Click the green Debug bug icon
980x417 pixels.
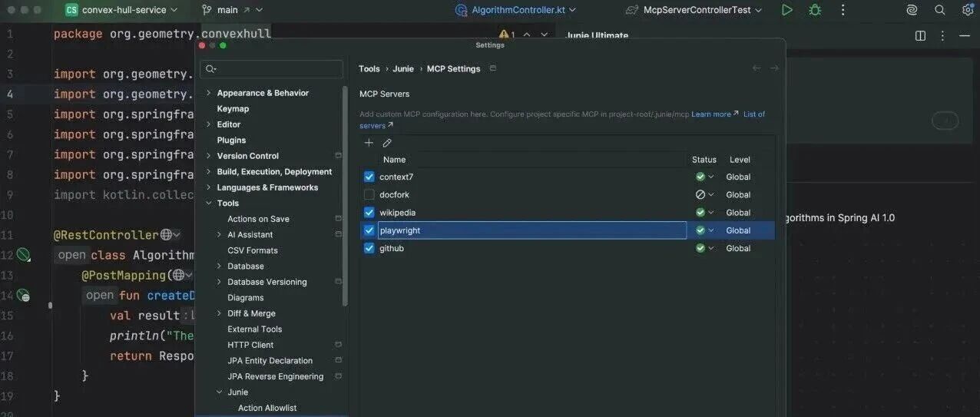tap(815, 10)
